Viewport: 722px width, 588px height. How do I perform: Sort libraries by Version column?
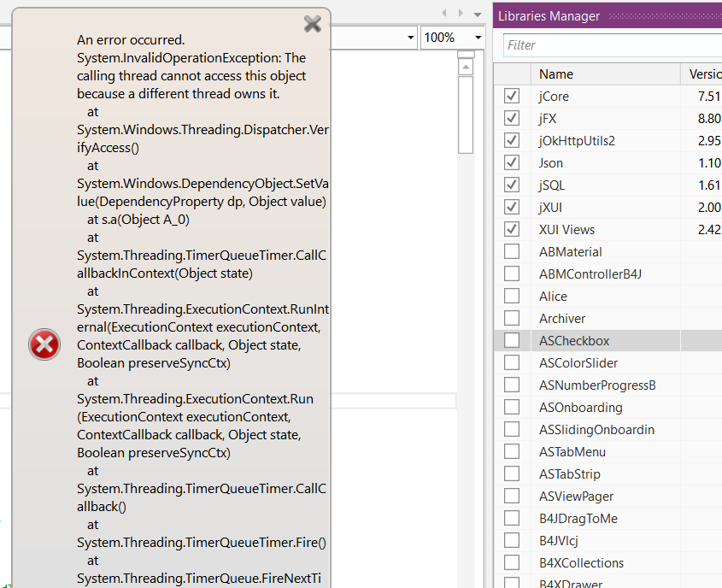[701, 74]
